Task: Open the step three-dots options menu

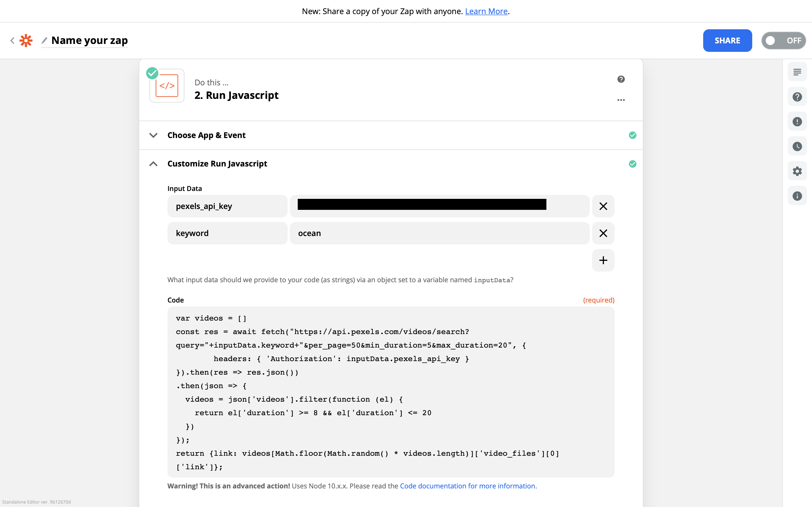Action: click(621, 100)
